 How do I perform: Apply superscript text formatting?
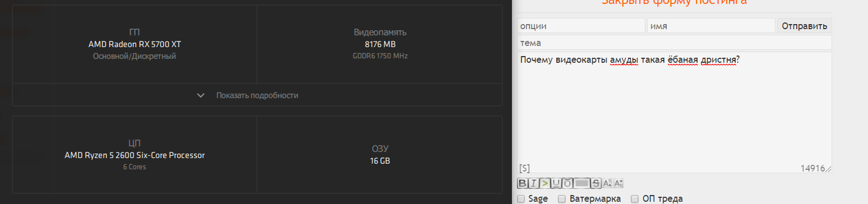[x=607, y=183]
